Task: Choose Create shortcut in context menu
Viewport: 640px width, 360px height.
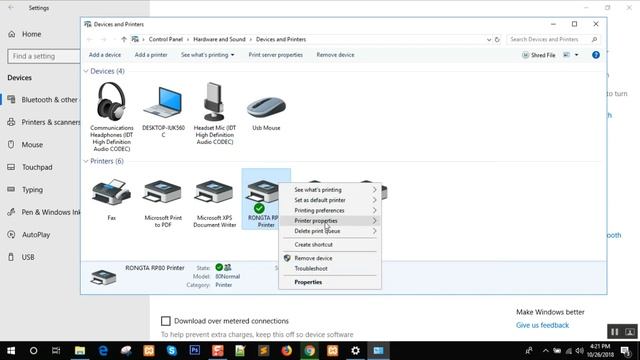Action: coord(330,244)
